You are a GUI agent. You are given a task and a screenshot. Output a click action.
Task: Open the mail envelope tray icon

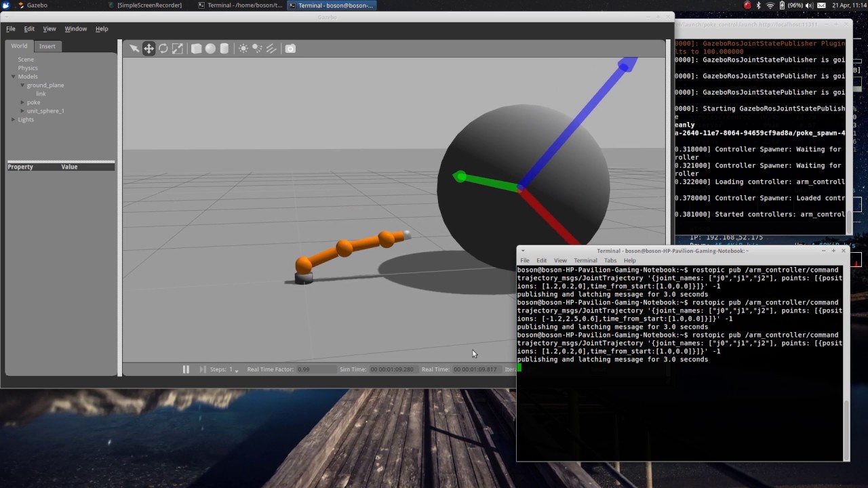(x=821, y=5)
